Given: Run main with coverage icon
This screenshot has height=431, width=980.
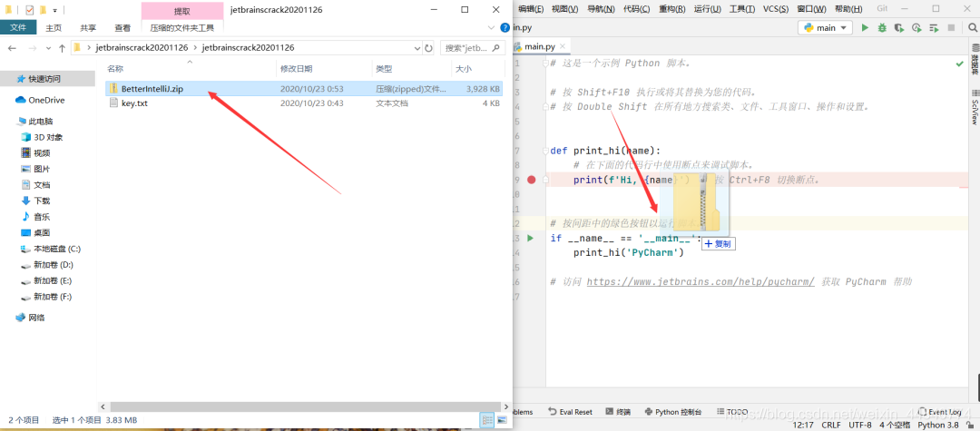Looking at the screenshot, I should coord(898,27).
